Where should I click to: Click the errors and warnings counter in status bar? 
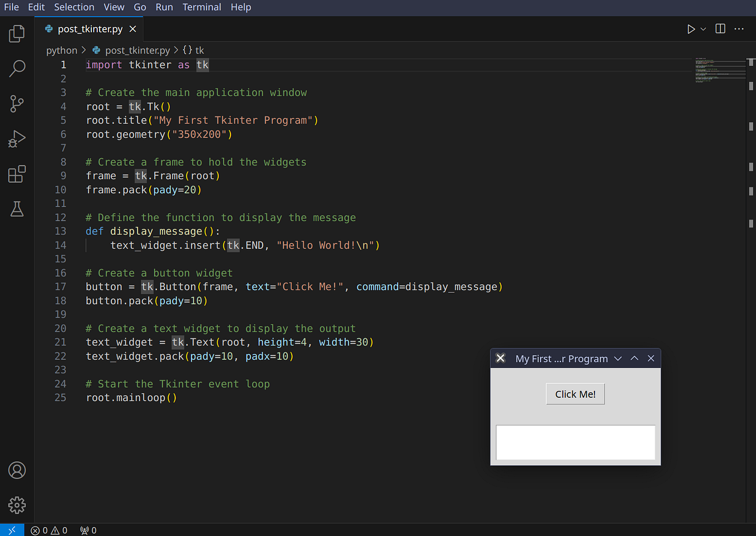tap(49, 530)
